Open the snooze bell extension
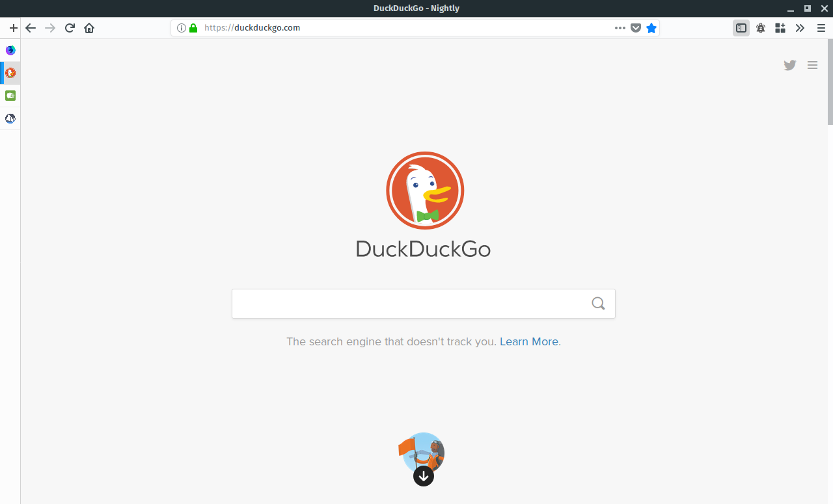This screenshot has width=833, height=504. tap(760, 28)
